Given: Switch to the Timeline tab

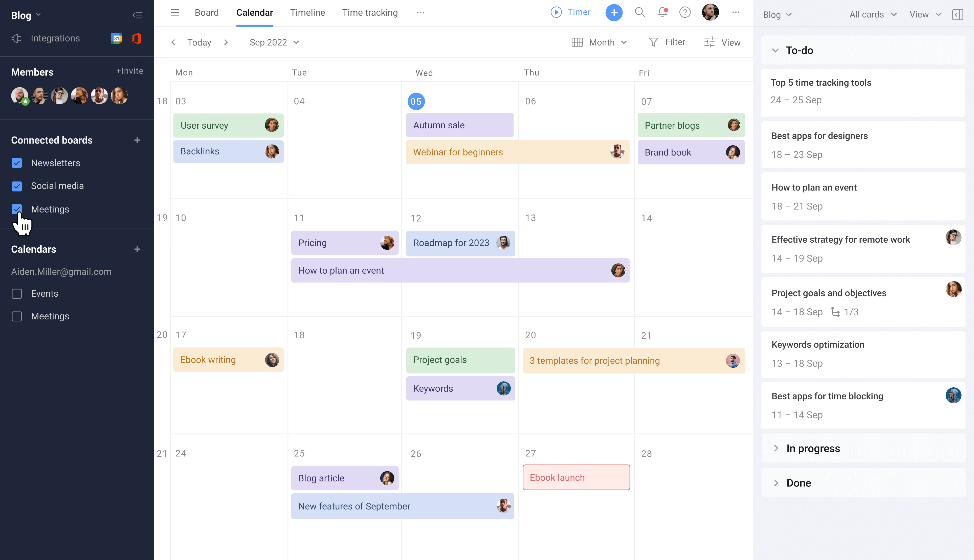Looking at the screenshot, I should point(307,12).
